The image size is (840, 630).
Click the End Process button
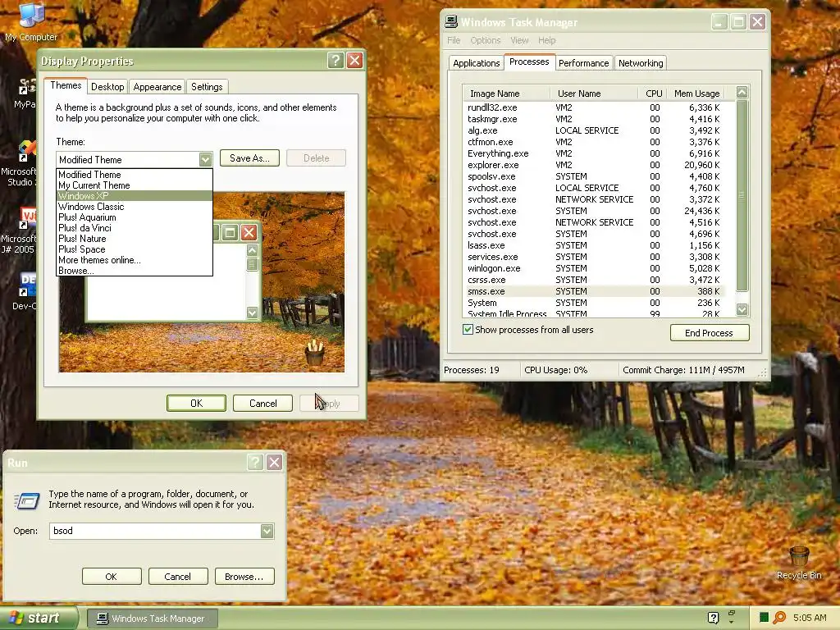tap(709, 333)
